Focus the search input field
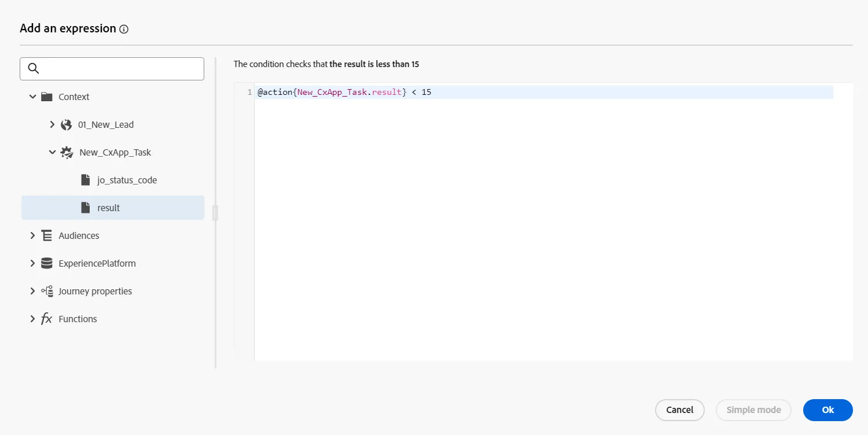 112,69
